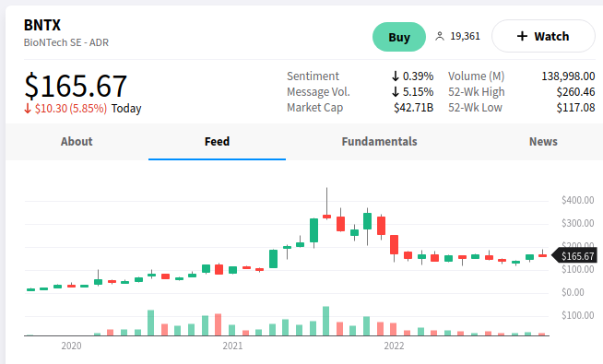Image resolution: width=603 pixels, height=364 pixels.
Task: Click the Sentiment down arrow icon
Action: click(x=396, y=76)
